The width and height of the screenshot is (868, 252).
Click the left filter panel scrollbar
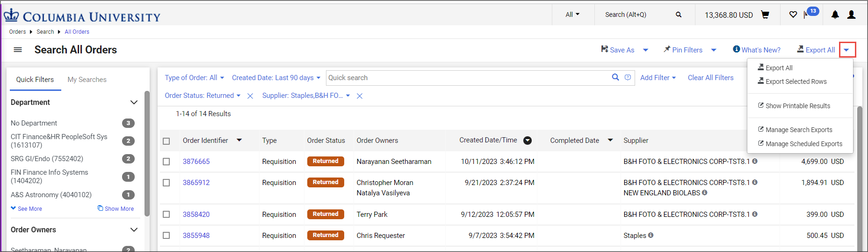click(147, 154)
